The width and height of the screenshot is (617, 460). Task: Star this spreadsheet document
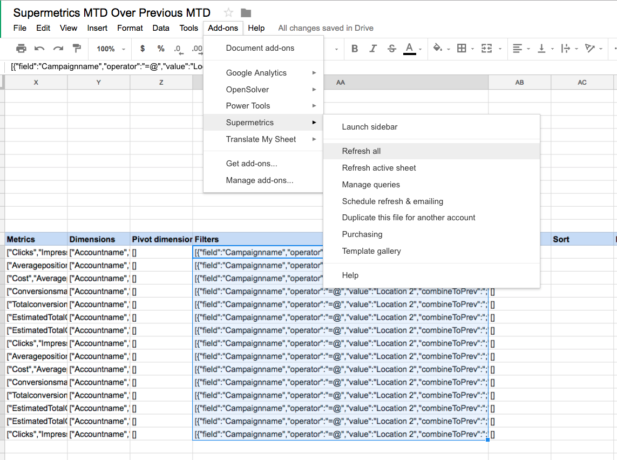(x=228, y=12)
